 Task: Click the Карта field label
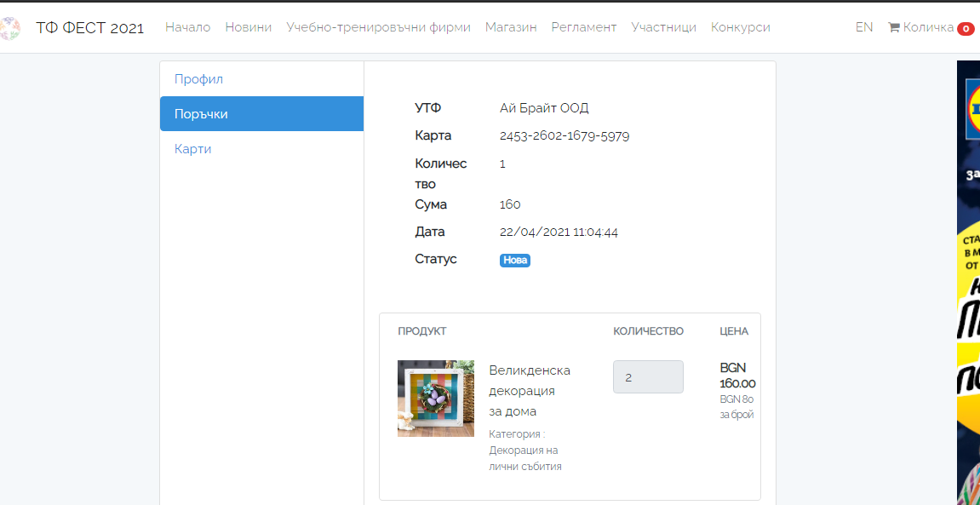click(433, 135)
